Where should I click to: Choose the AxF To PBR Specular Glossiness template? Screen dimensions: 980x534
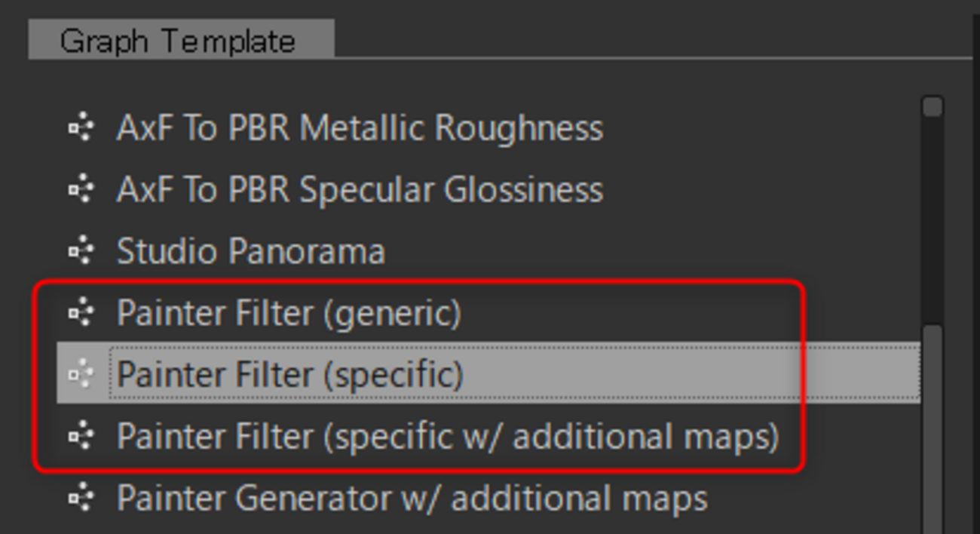point(360,189)
